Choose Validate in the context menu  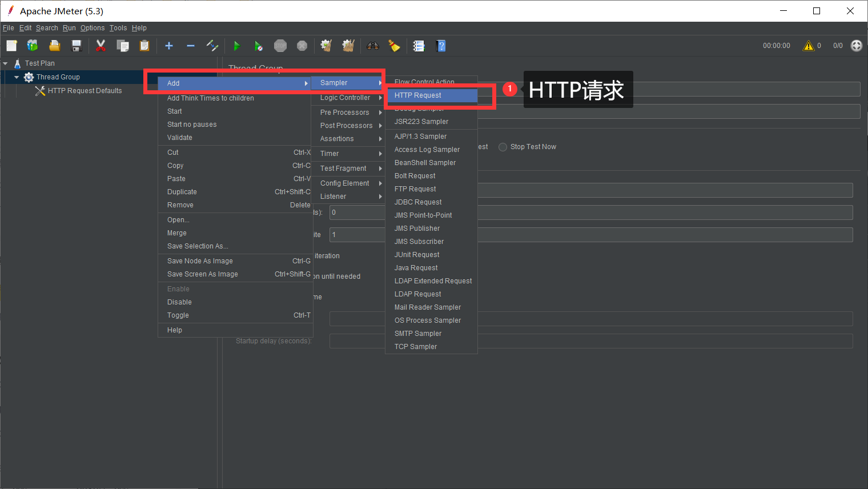point(235,138)
